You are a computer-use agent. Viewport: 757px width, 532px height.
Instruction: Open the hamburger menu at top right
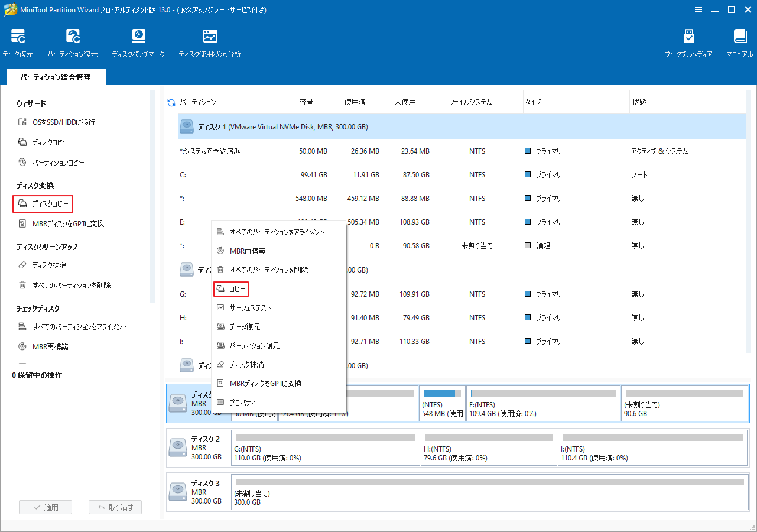[x=698, y=9]
